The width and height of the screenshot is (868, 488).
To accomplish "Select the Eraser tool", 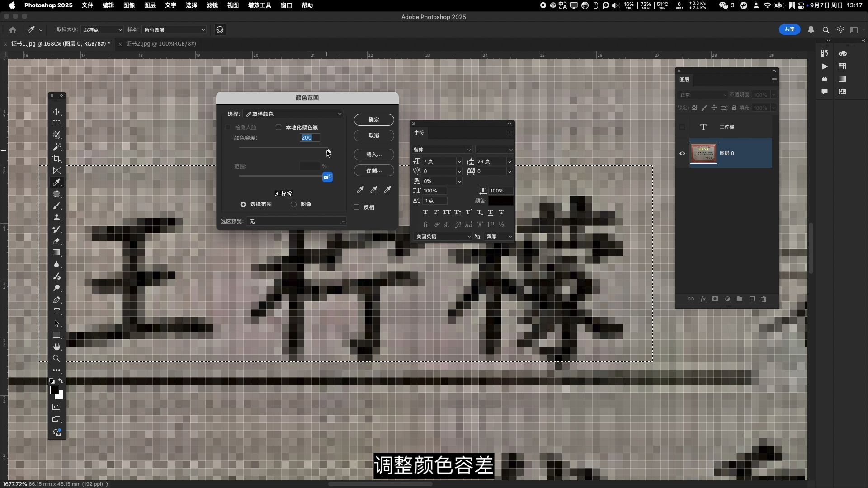I will pyautogui.click(x=57, y=241).
